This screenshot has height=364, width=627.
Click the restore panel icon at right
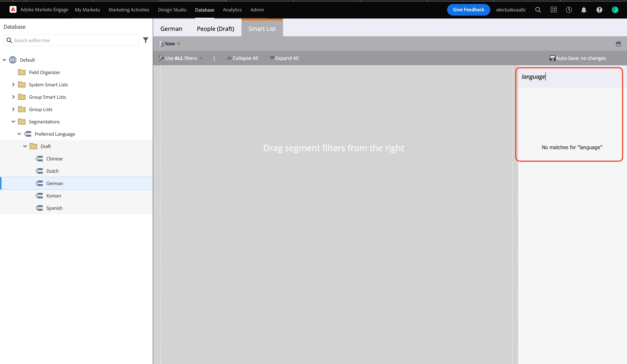(618, 44)
